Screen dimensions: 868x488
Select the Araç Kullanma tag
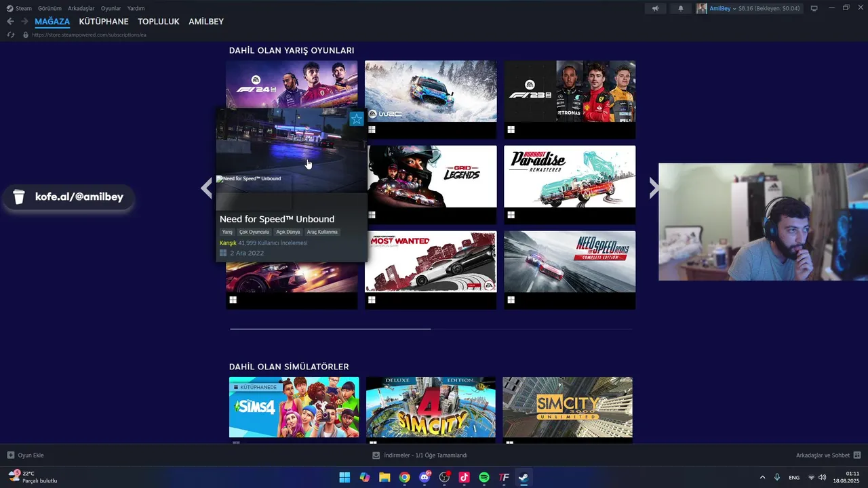point(322,232)
